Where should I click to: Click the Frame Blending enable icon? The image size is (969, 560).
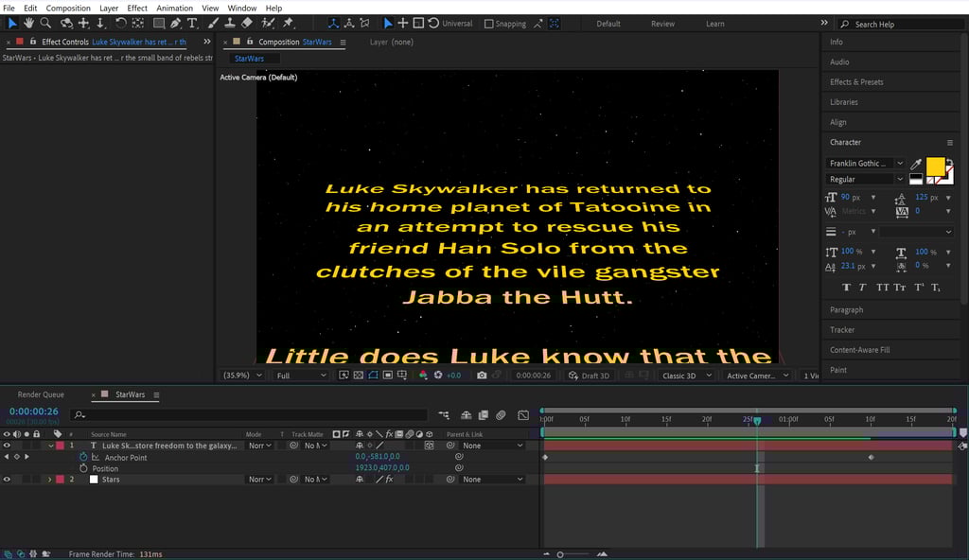pyautogui.click(x=484, y=415)
